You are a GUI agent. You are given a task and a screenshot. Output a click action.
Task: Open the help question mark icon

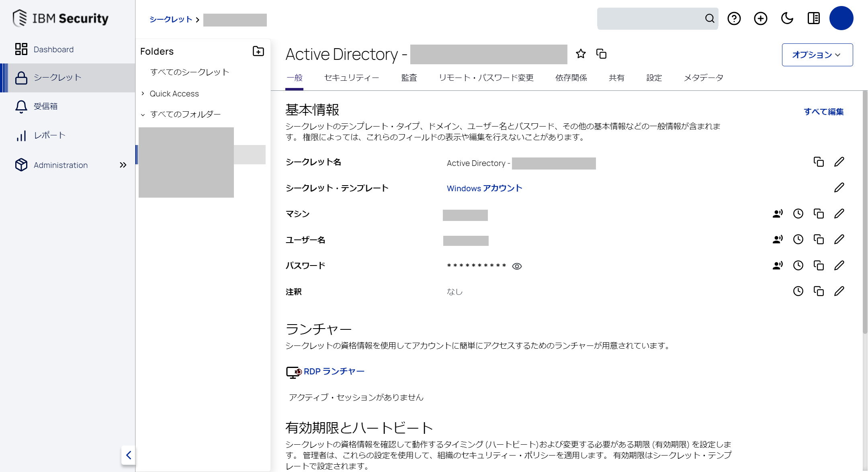coord(734,18)
